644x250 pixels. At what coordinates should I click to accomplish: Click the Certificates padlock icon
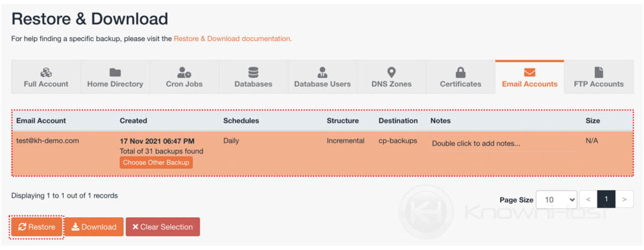[x=460, y=73]
